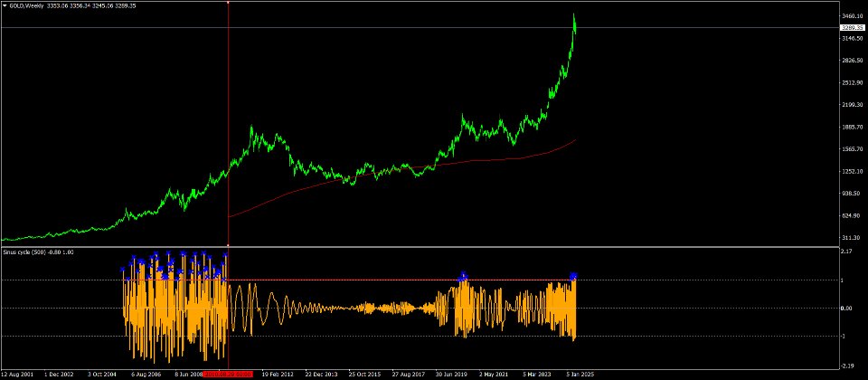Click the 2 May 2021 date label
The height and width of the screenshot is (380, 868).
click(x=494, y=374)
